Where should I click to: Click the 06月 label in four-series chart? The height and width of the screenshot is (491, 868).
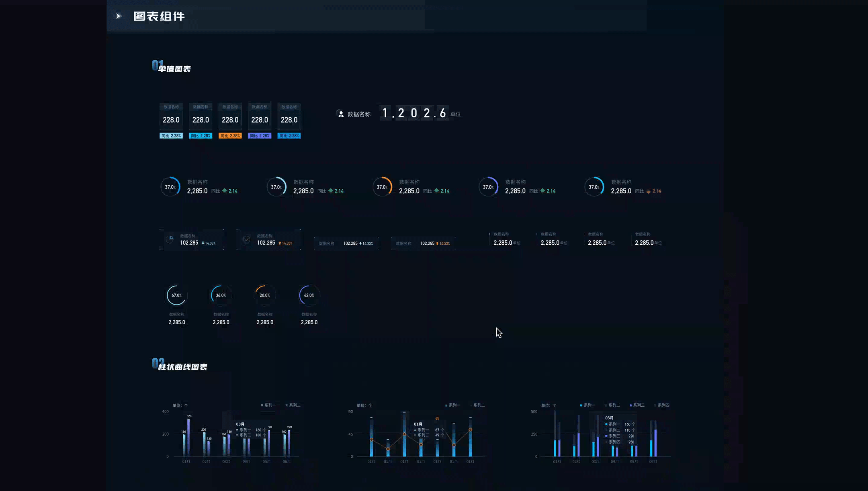coord(653,462)
